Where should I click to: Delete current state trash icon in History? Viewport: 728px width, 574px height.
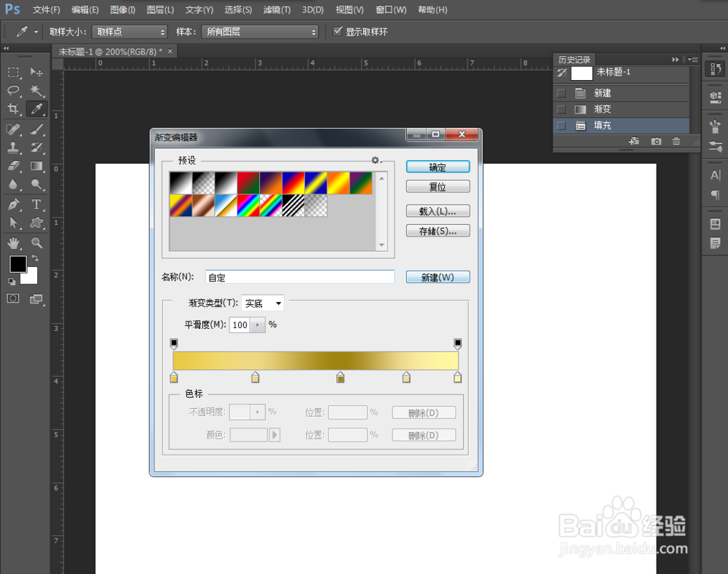676,141
